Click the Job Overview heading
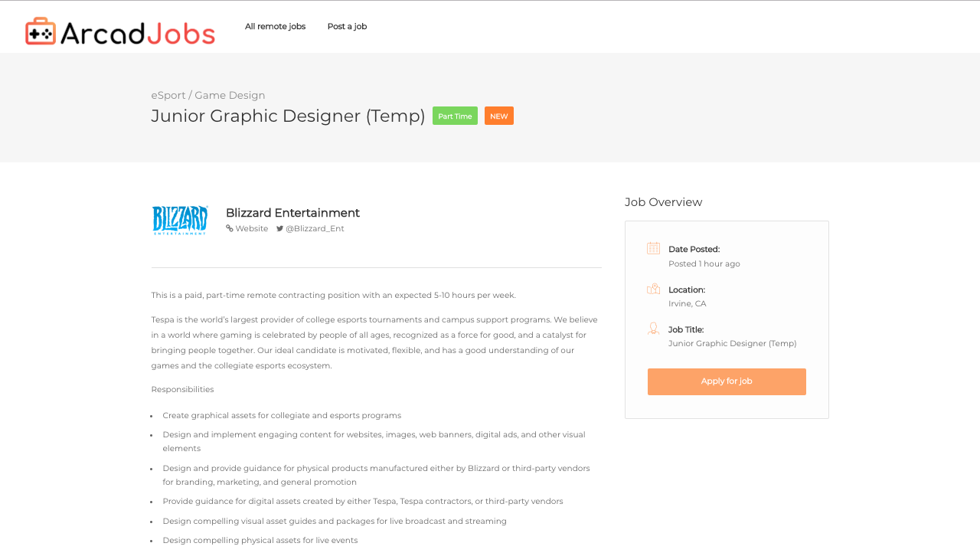The width and height of the screenshot is (980, 553). coord(663,201)
